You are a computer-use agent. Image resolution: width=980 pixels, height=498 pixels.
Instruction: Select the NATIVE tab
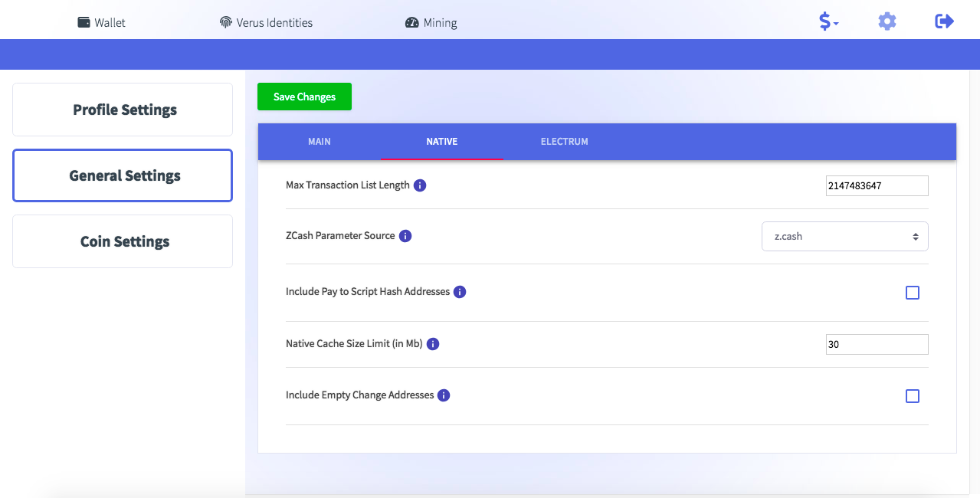coord(442,142)
